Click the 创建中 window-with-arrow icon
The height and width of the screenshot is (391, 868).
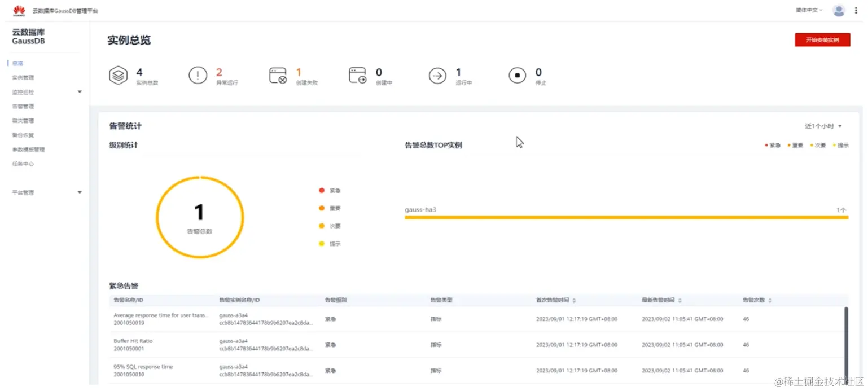[358, 76]
